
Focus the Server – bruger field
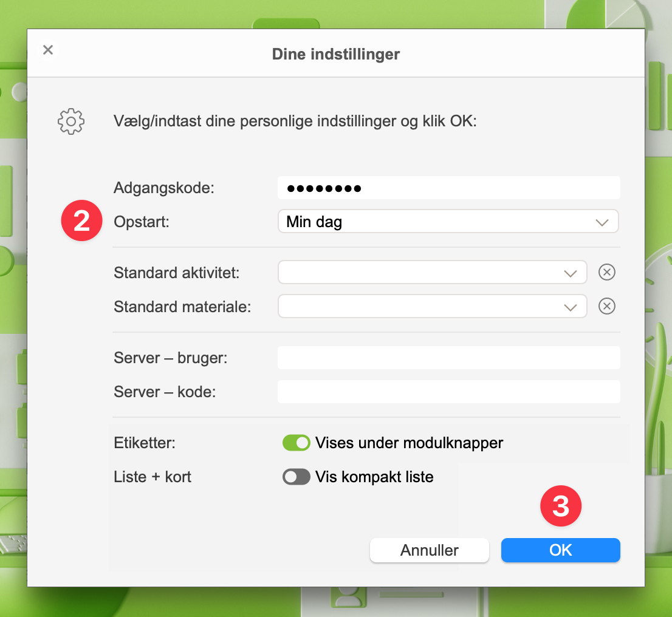pyautogui.click(x=449, y=358)
